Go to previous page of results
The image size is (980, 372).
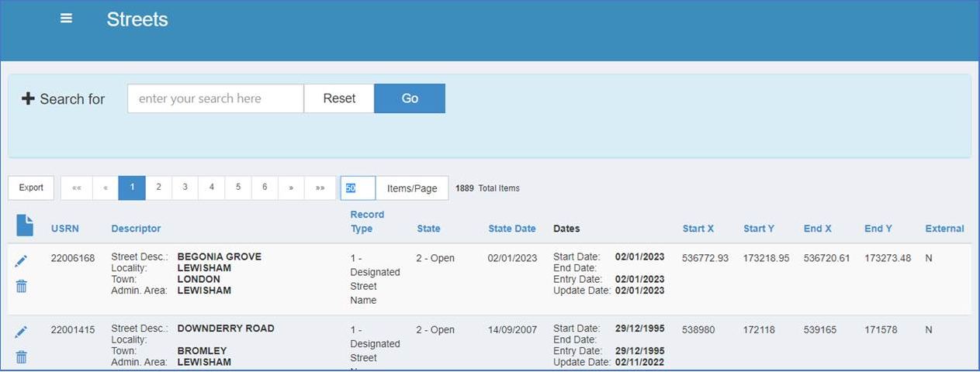106,188
